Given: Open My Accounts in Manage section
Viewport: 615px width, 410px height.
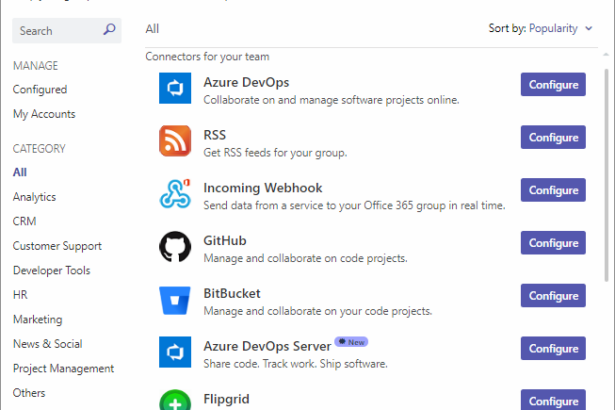Looking at the screenshot, I should click(x=44, y=114).
